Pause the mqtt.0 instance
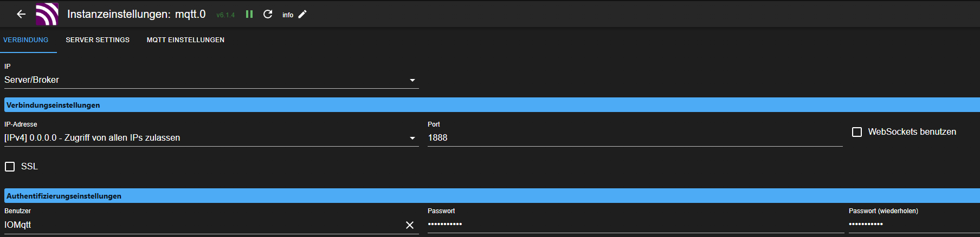Viewport: 980px width, 237px height. 249,14
